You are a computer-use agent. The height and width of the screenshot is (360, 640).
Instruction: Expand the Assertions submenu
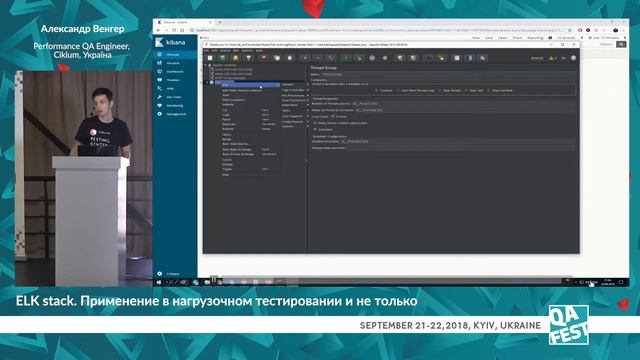click(x=294, y=105)
